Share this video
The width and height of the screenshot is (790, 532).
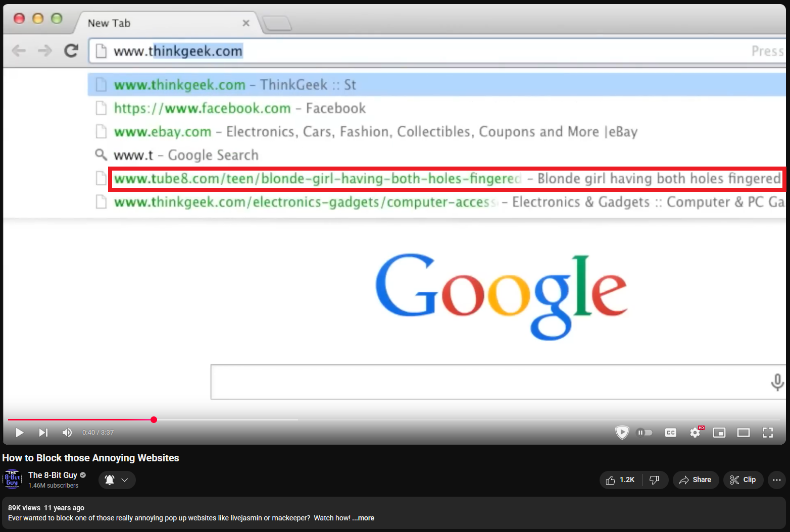pyautogui.click(x=696, y=480)
